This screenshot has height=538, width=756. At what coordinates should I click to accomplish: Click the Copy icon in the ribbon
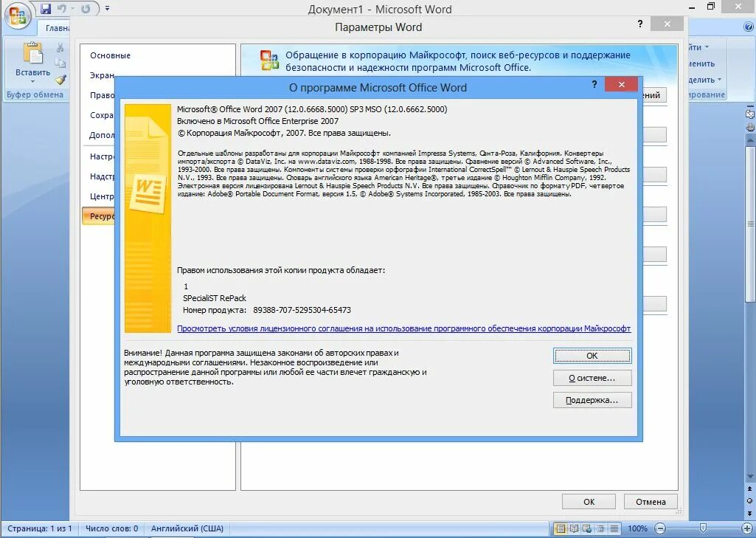pyautogui.click(x=60, y=63)
